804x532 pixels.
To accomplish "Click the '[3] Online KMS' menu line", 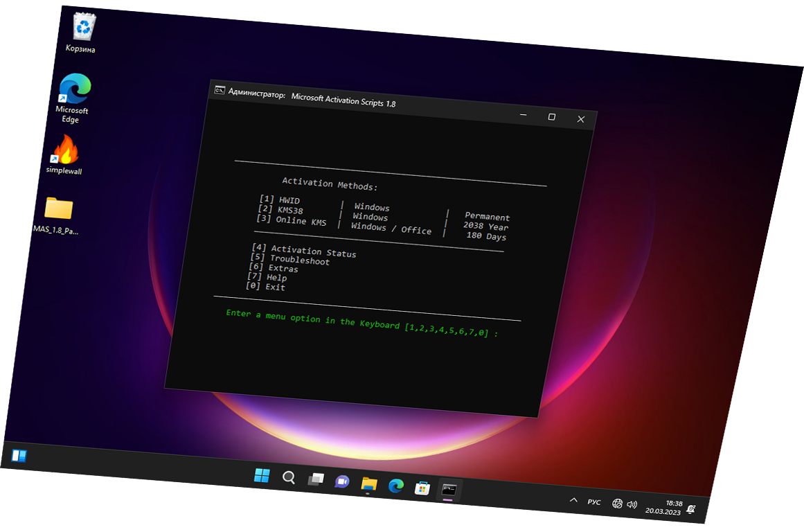I will pos(292,220).
